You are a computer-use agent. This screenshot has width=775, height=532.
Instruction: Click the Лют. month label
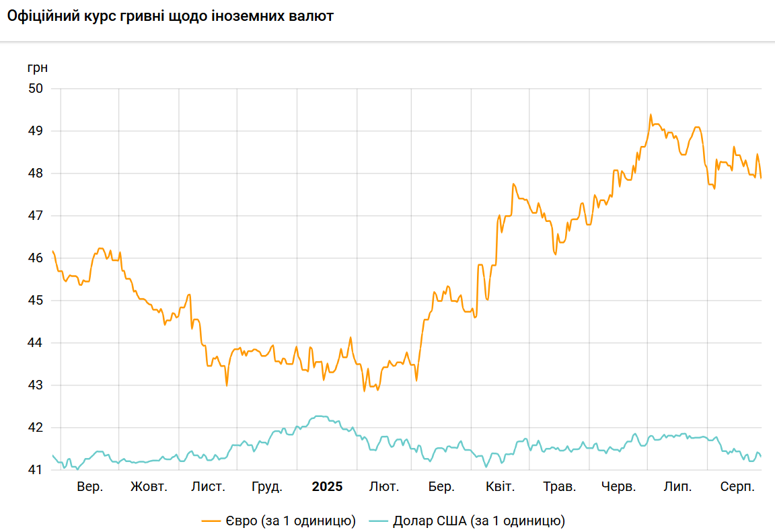(383, 487)
